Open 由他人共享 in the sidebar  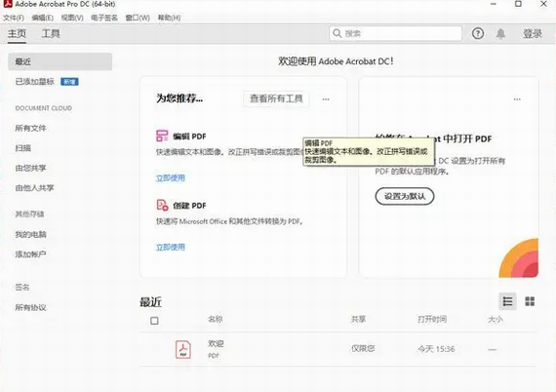click(x=34, y=187)
